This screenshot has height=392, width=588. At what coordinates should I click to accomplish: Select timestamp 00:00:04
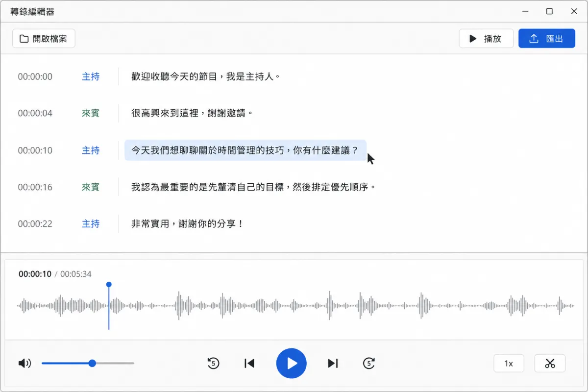click(35, 113)
